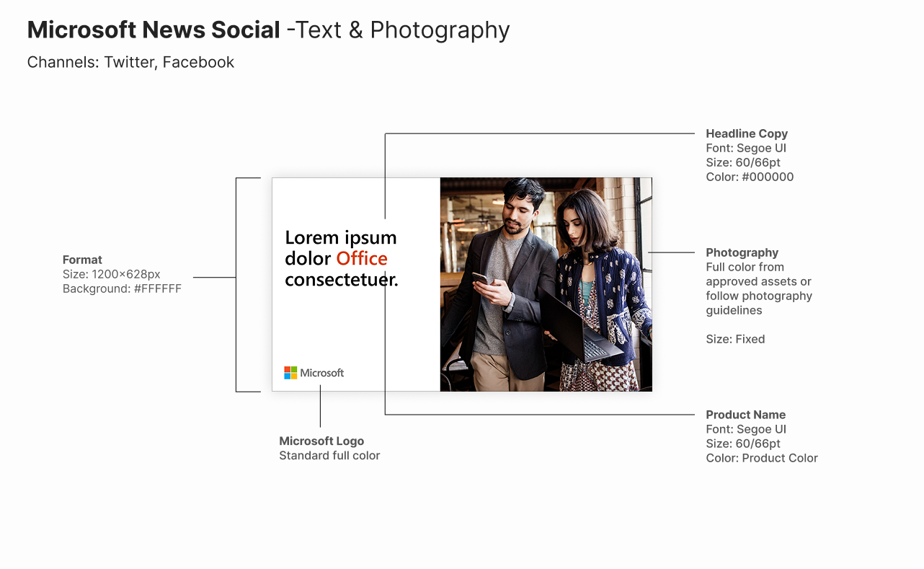The height and width of the screenshot is (569, 924).
Task: Select the "Microsoft Logo" caption heading
Action: [x=321, y=441]
